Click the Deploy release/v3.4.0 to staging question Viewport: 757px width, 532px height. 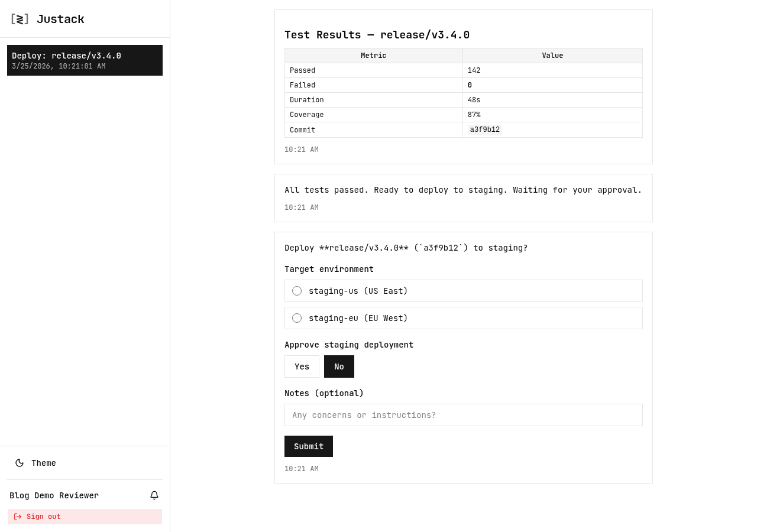click(x=406, y=248)
